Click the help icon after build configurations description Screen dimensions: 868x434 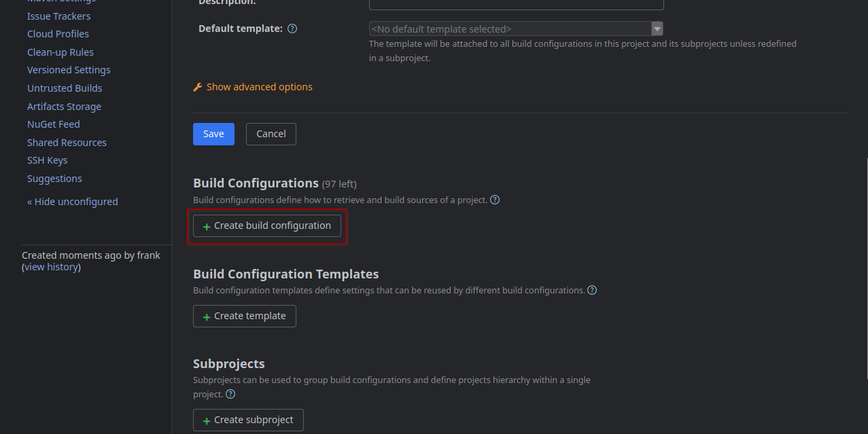coord(494,200)
